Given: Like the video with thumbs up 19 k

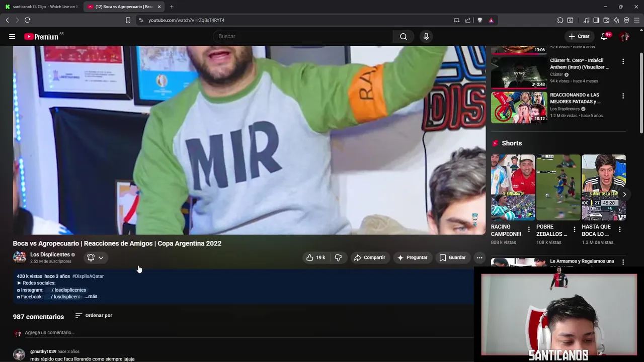Looking at the screenshot, I should (316, 257).
